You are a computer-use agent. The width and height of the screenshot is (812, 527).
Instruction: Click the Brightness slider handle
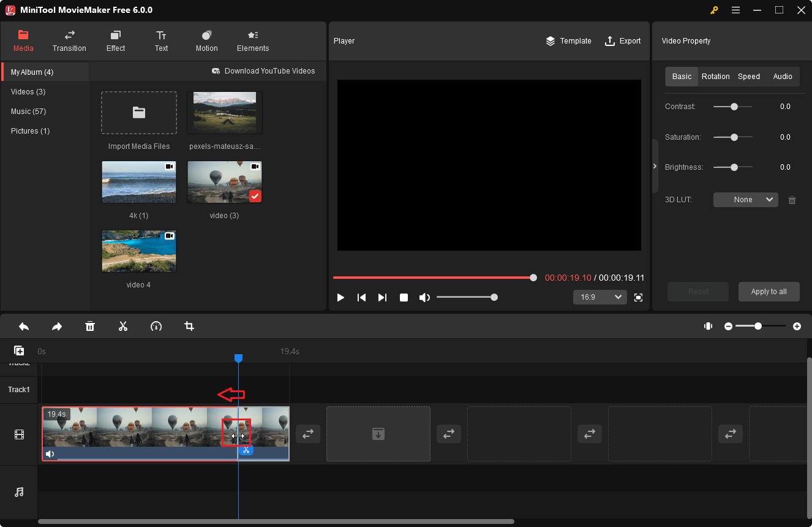click(x=732, y=167)
